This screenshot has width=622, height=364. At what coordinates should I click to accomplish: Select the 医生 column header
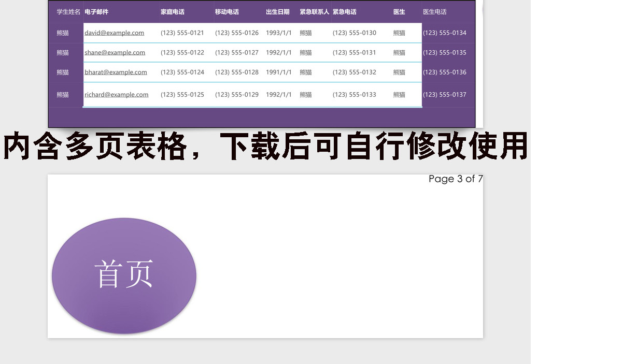coord(399,12)
